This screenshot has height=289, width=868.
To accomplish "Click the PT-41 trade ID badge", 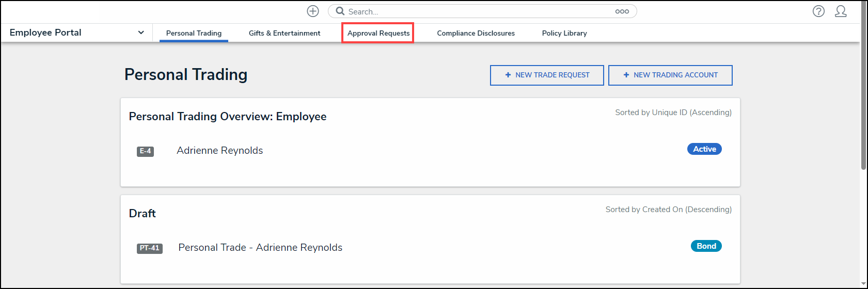I will (149, 248).
